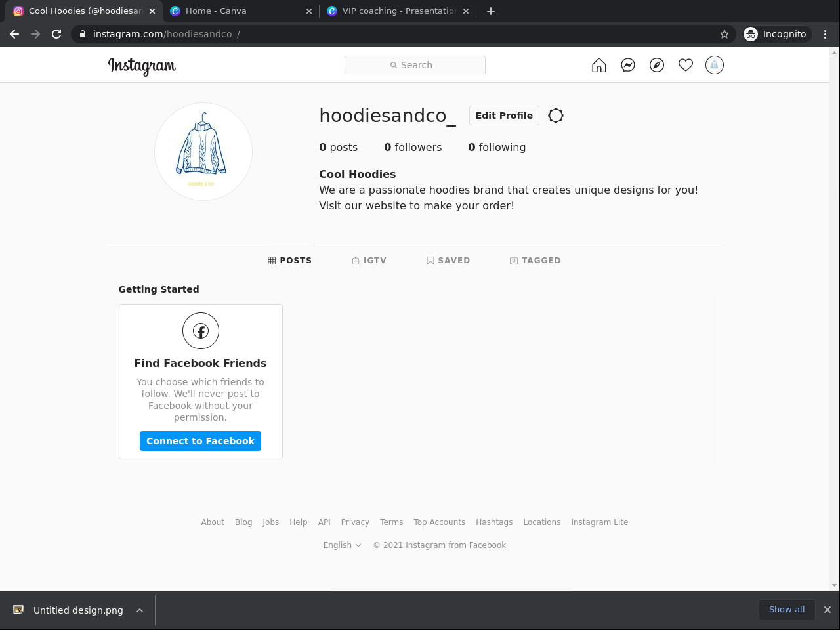Open the API footer link
The image size is (840, 630).
click(x=324, y=522)
